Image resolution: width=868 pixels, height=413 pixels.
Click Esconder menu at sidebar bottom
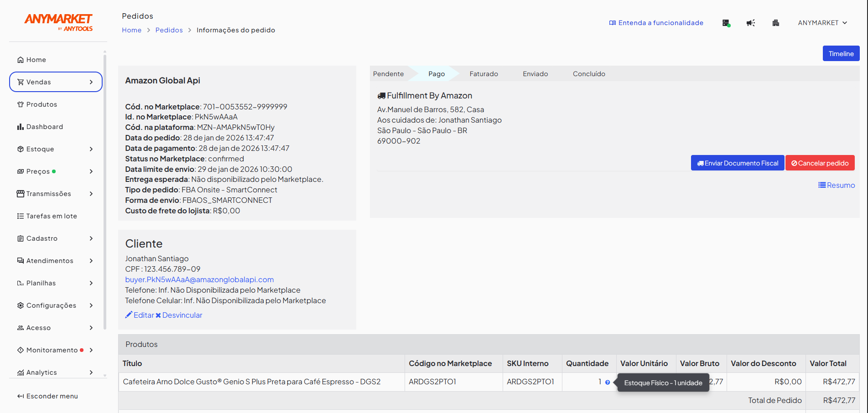[47, 396]
